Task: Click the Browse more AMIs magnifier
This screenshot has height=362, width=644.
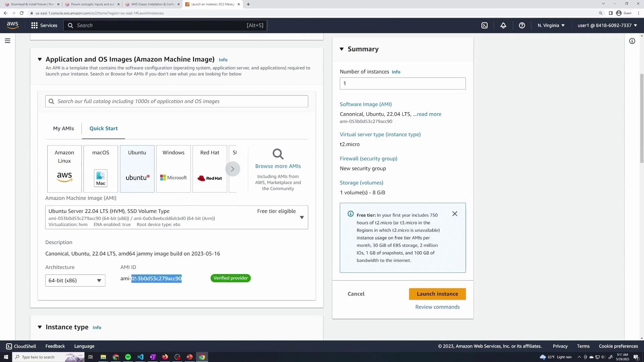Action: (278, 155)
